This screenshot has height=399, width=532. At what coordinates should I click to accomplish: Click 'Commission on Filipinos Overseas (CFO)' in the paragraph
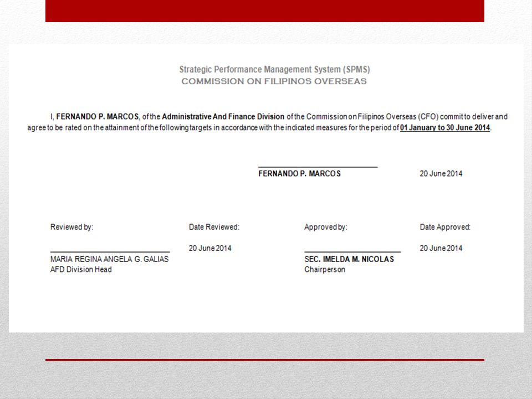[372, 117]
